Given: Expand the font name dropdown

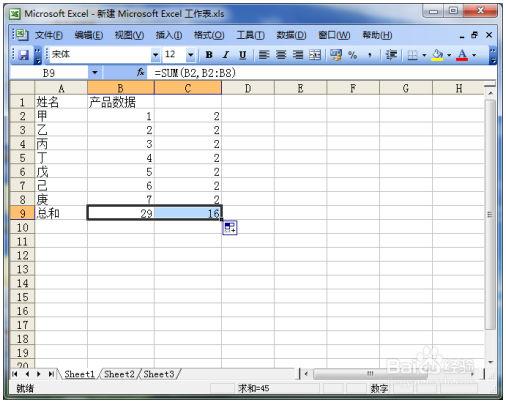Looking at the screenshot, I should click(156, 55).
